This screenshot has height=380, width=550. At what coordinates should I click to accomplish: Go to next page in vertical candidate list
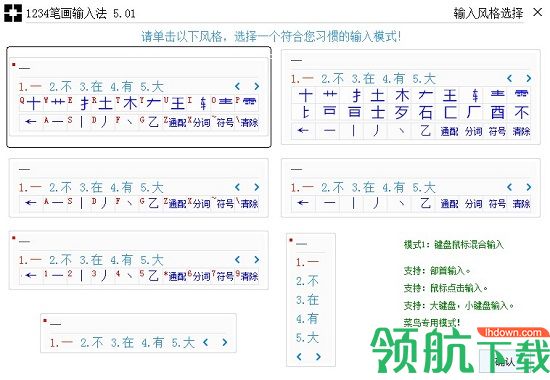click(318, 357)
